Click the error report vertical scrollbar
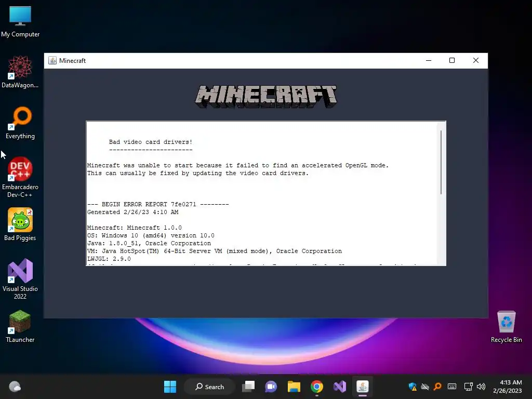 (441, 162)
